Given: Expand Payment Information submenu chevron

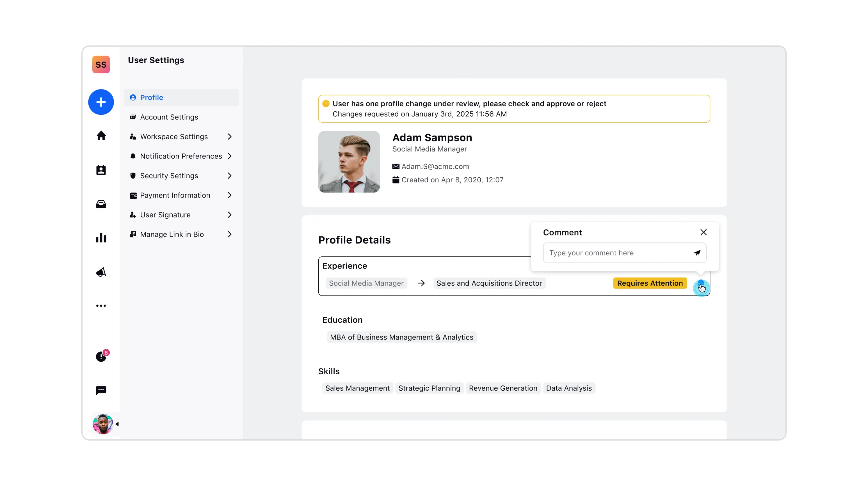Looking at the screenshot, I should point(229,195).
